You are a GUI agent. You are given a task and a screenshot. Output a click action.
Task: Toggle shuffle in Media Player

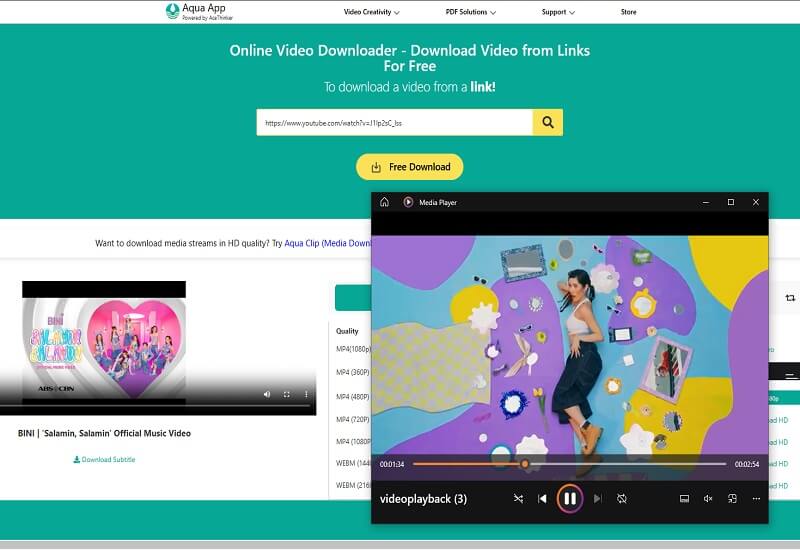518,498
